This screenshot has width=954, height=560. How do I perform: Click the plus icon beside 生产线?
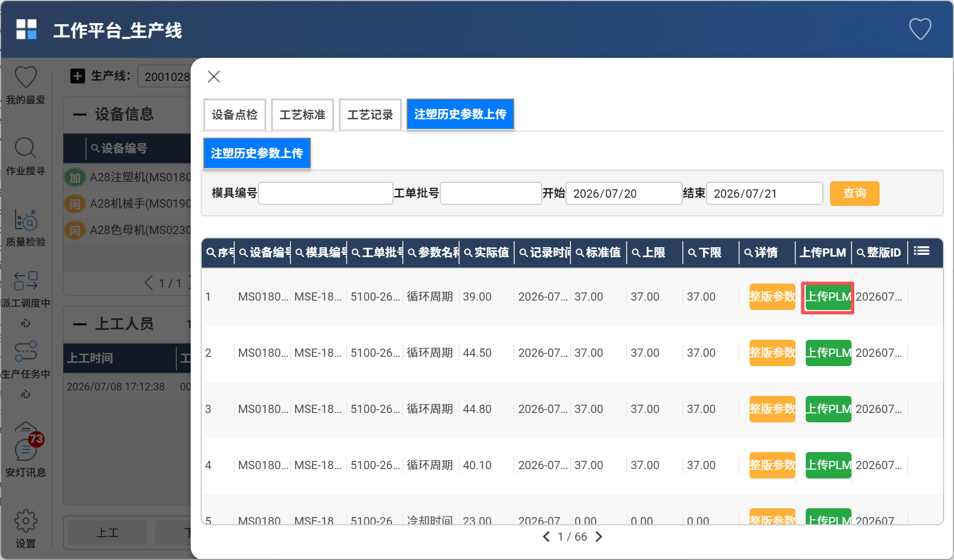[x=78, y=76]
